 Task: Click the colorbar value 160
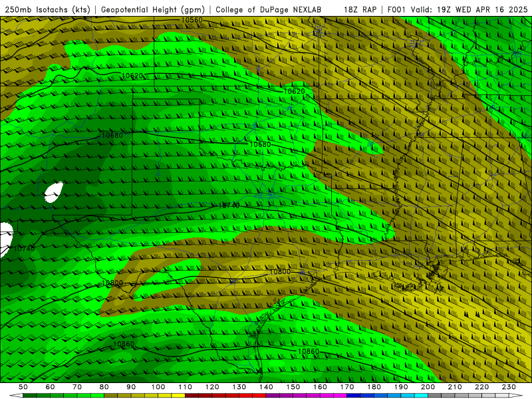point(320,387)
